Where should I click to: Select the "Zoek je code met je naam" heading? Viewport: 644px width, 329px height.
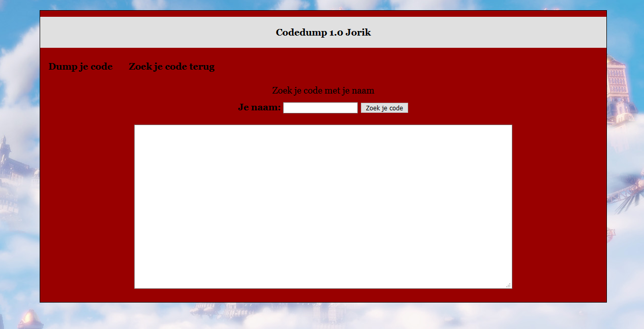click(323, 91)
